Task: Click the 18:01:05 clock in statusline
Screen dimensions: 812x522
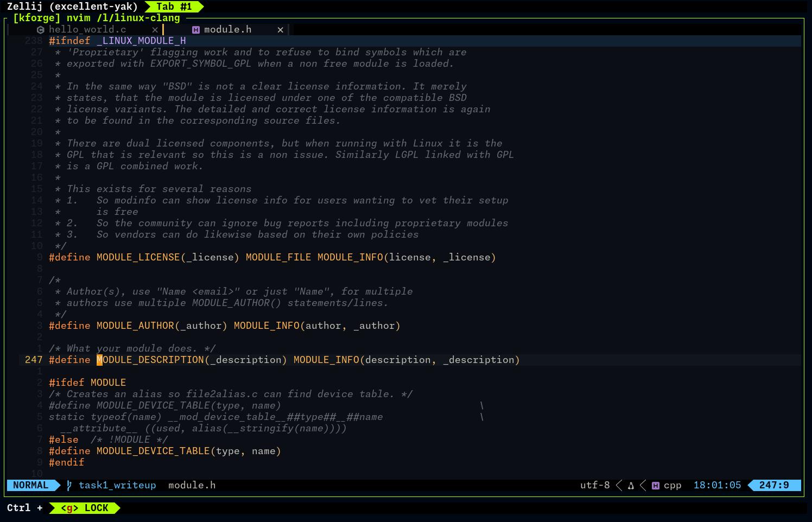Action: (717, 485)
